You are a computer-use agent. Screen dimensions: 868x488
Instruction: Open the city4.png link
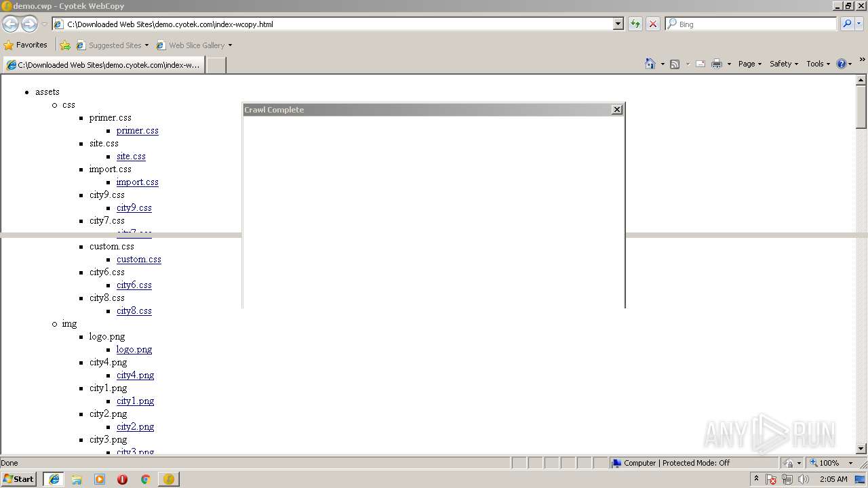(x=135, y=375)
